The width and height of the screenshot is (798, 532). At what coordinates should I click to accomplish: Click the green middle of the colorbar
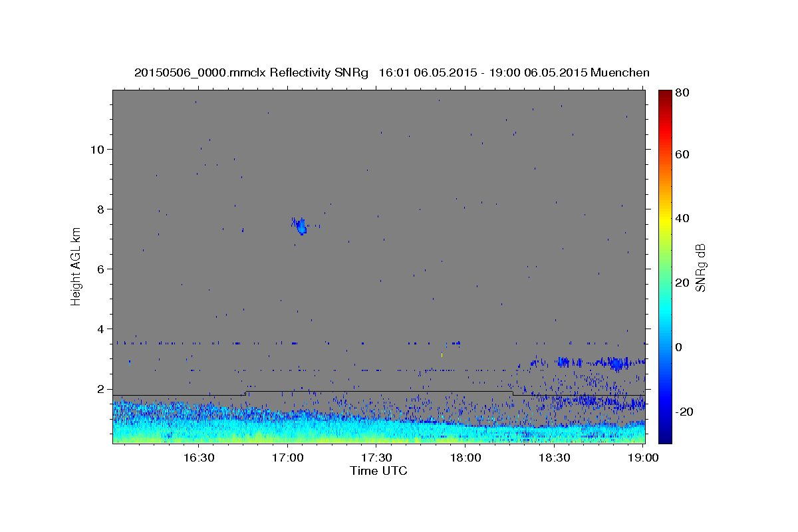pyautogui.click(x=665, y=266)
